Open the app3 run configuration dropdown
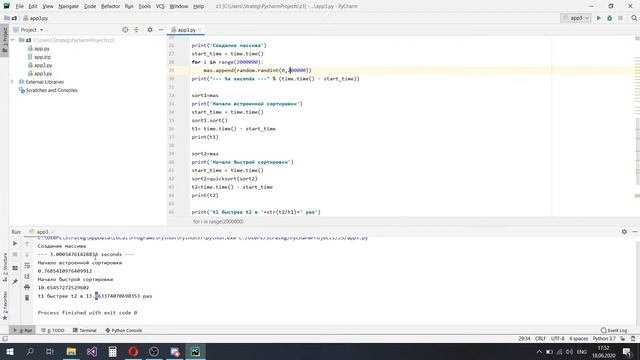The height and width of the screenshot is (360, 640). 576,18
